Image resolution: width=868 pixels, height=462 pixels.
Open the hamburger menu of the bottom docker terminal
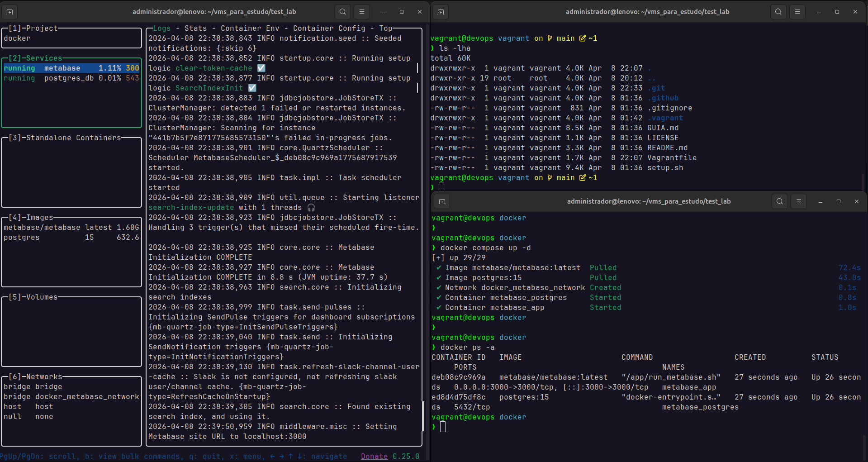point(798,201)
